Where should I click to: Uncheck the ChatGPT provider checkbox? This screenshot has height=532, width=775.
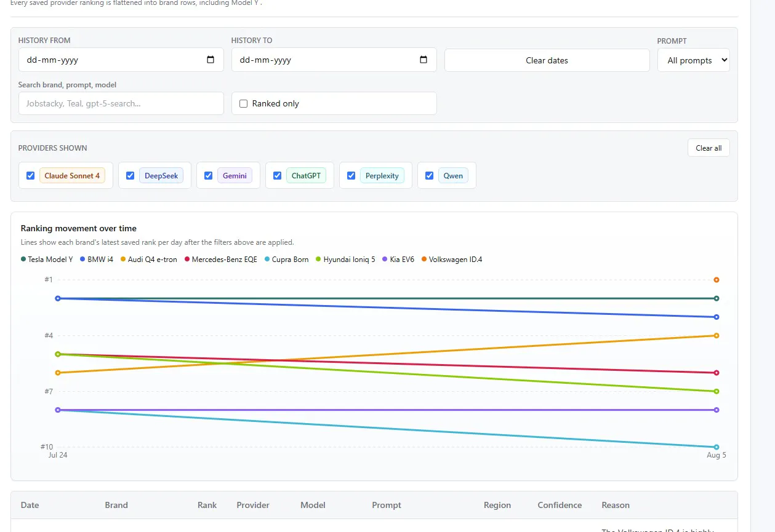pyautogui.click(x=278, y=175)
